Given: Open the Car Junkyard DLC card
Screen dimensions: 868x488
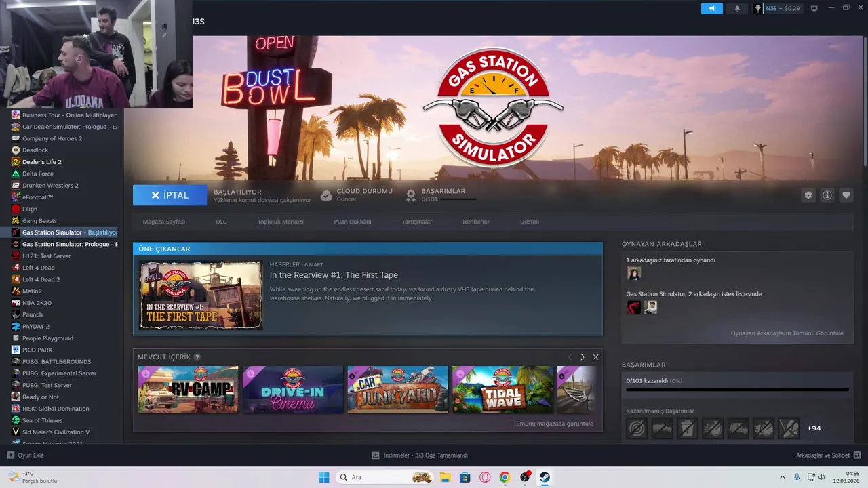Looking at the screenshot, I should (x=398, y=390).
